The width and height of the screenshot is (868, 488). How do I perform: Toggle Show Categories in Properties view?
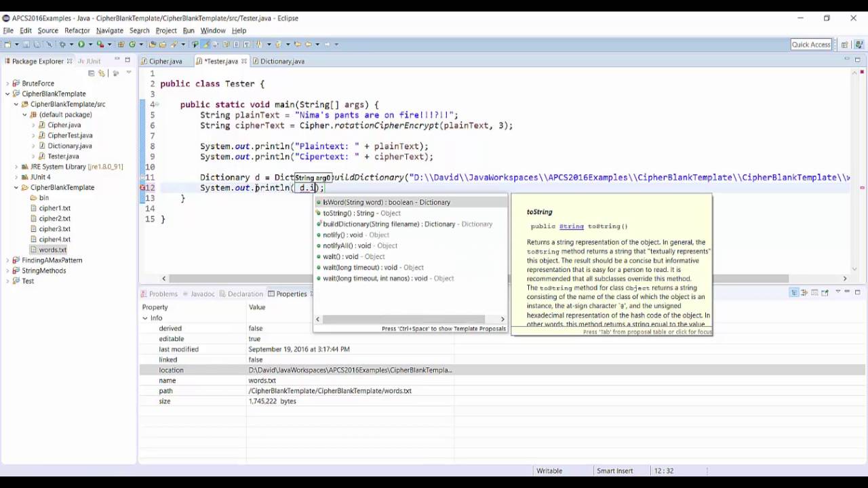point(795,292)
